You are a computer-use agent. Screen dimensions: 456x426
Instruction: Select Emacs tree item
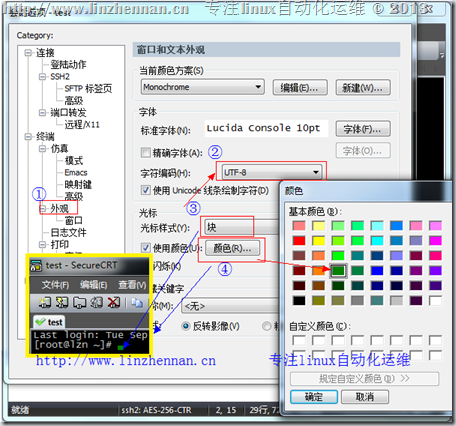click(x=76, y=172)
